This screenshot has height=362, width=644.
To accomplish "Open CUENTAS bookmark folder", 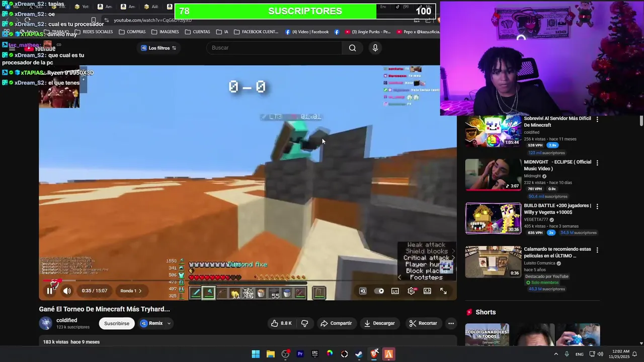I will (197, 32).
